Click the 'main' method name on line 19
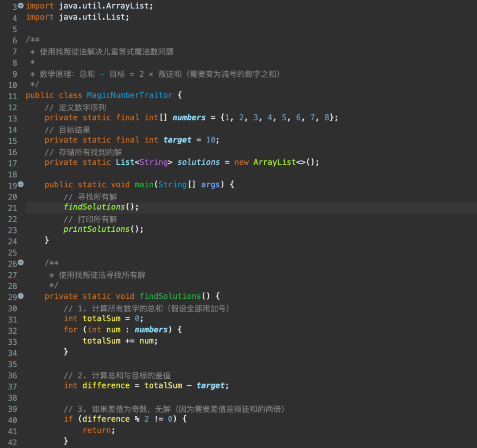 pyautogui.click(x=144, y=184)
